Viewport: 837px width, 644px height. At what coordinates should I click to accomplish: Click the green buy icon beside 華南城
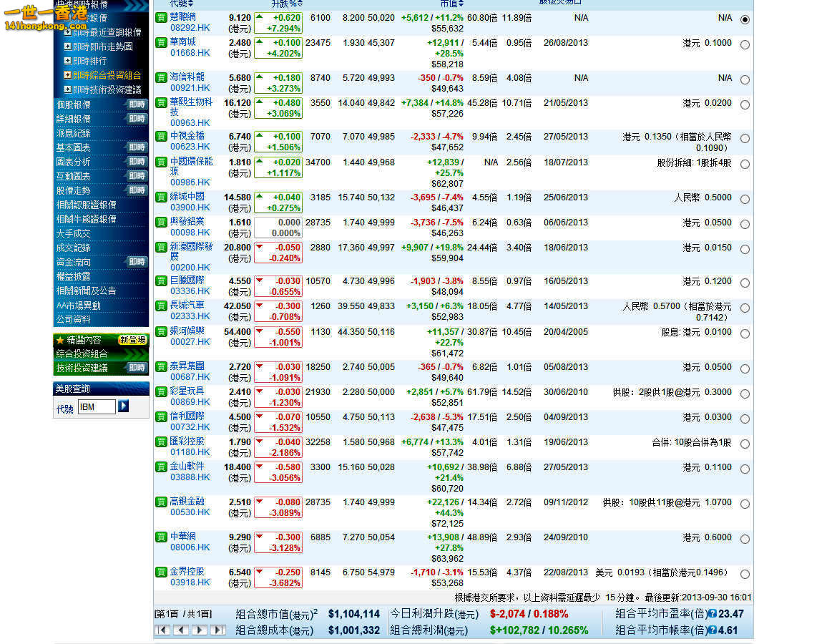[x=161, y=42]
